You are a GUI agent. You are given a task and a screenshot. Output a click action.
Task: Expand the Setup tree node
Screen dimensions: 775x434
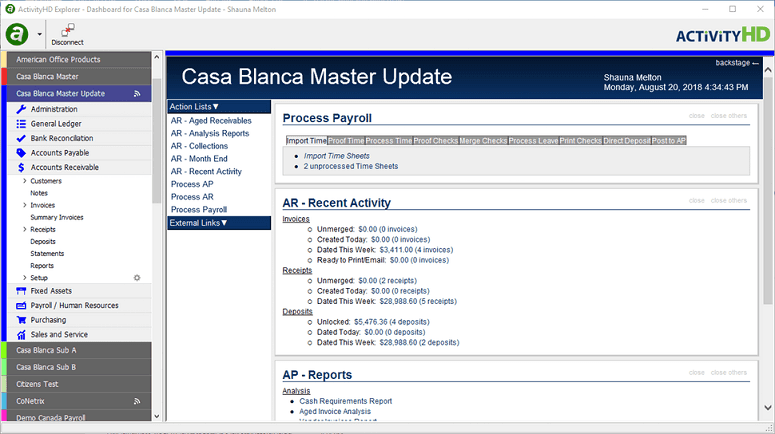pyautogui.click(x=25, y=278)
